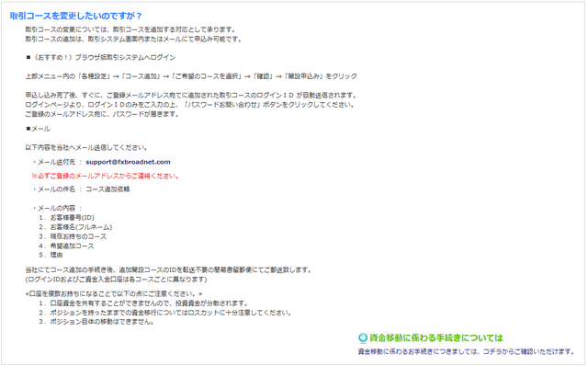Click the sentence 以下内容を当社へメール送信してください。
588x366 pixels.
coord(86,147)
